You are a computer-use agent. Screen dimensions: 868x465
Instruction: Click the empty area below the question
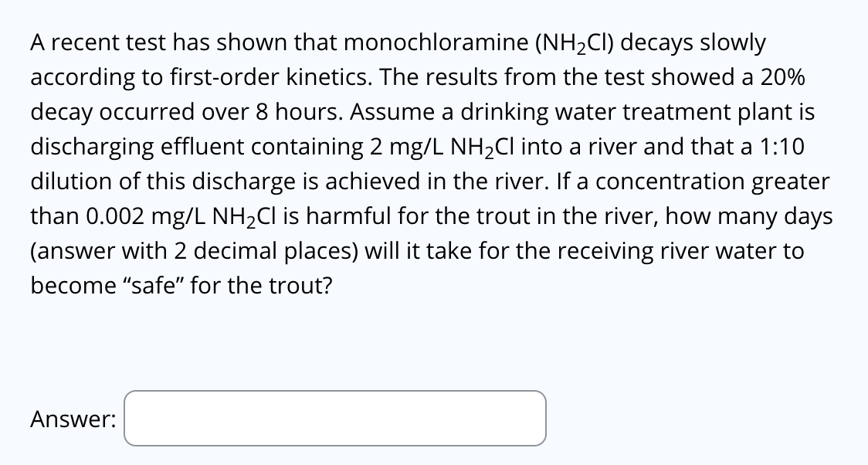pyautogui.click(x=432, y=344)
